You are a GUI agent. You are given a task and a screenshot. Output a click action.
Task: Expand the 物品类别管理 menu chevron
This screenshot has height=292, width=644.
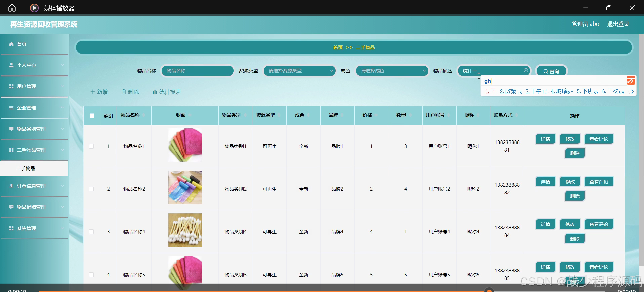pos(62,129)
